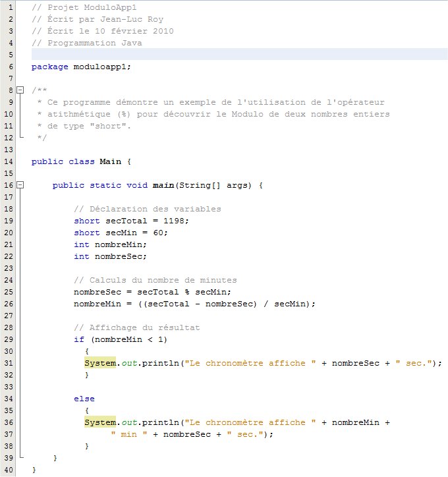Collapse the main method fold at line 16

click(x=20, y=185)
